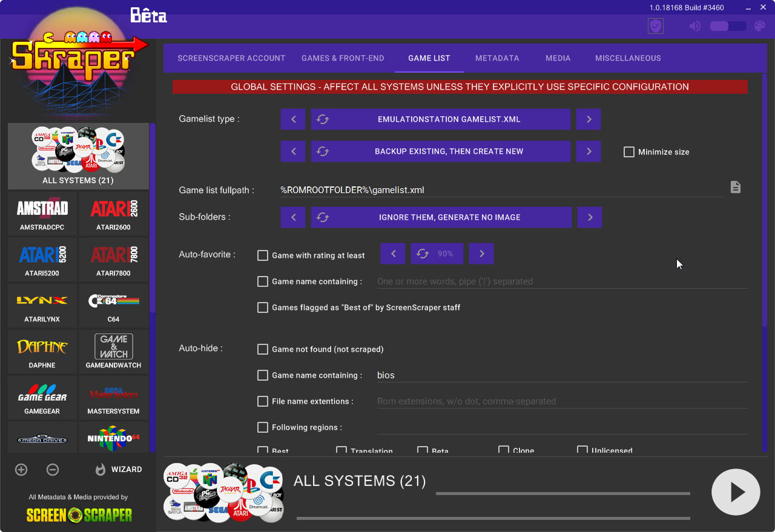Switch to the Metadata tab

coord(496,58)
